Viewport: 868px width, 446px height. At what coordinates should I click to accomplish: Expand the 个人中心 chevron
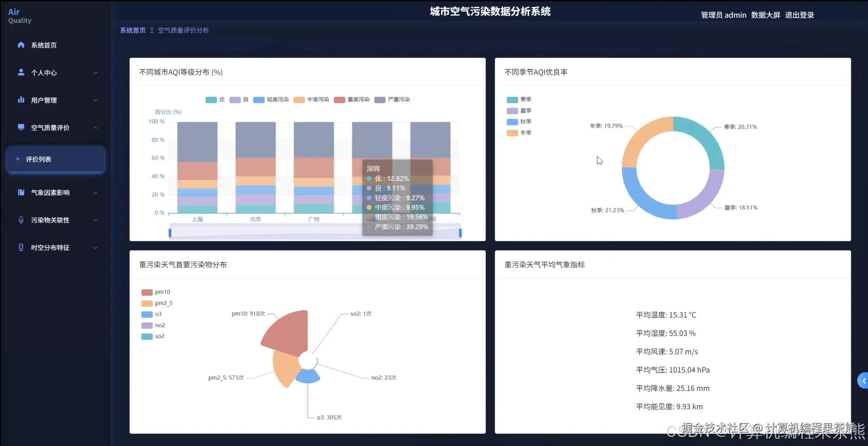click(x=95, y=73)
